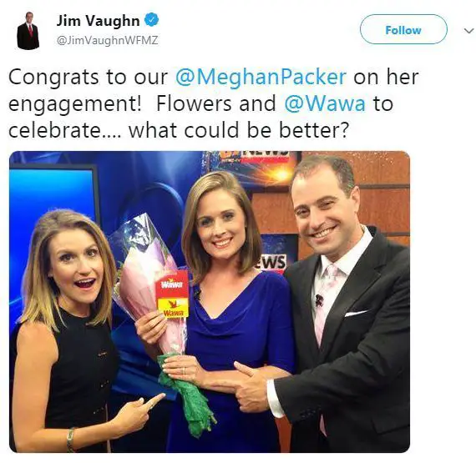
Task: Click the 'what could be better?' text
Action: [238, 130]
